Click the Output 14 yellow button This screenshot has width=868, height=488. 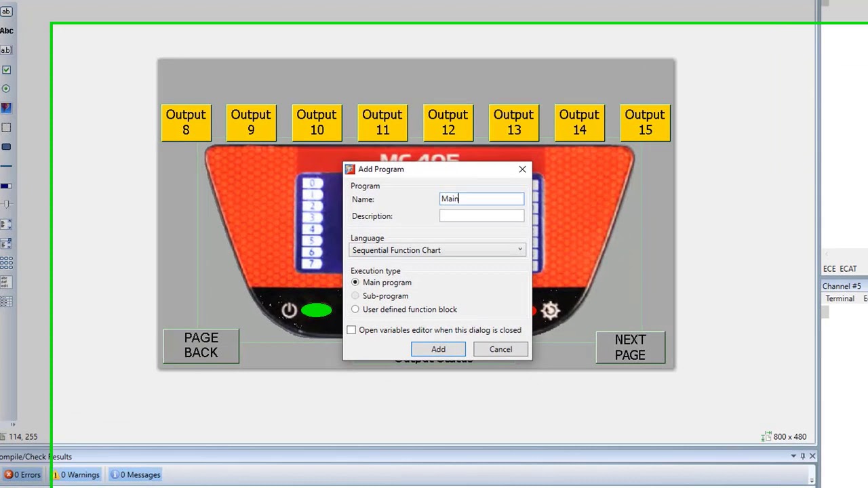(x=579, y=122)
